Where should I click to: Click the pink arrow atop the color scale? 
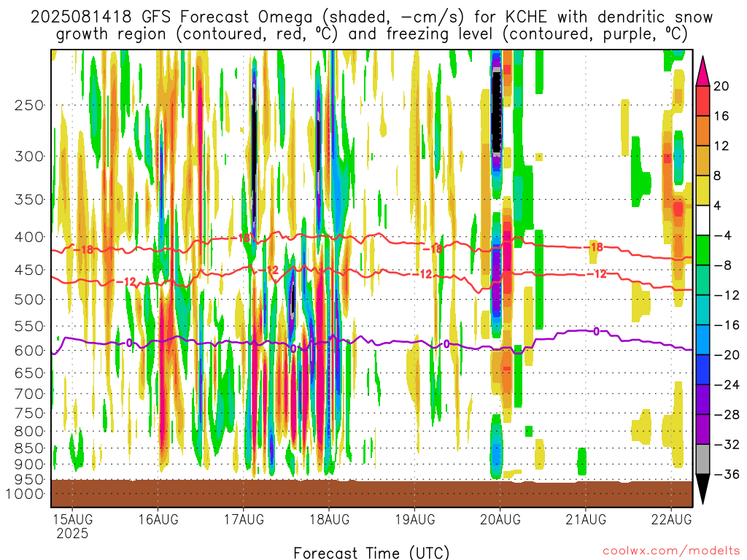click(x=703, y=71)
